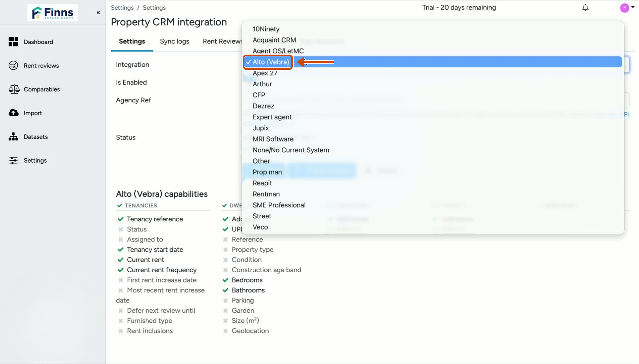Click the Bathrooms check icon
The height and width of the screenshot is (364, 639).
(x=225, y=290)
